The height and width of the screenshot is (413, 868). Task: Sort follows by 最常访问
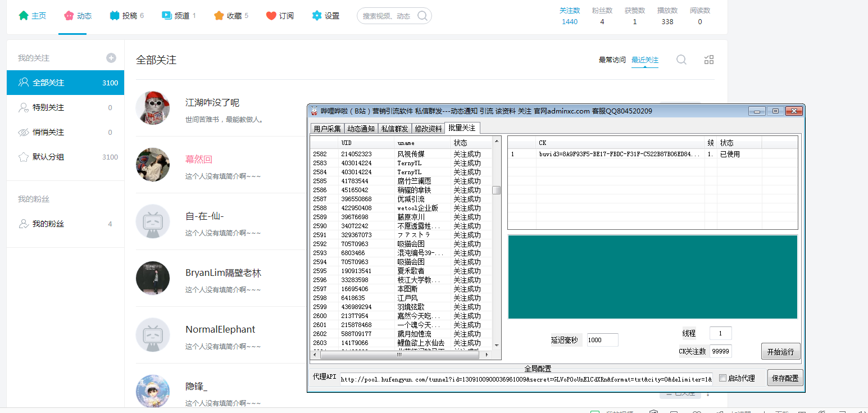(612, 60)
